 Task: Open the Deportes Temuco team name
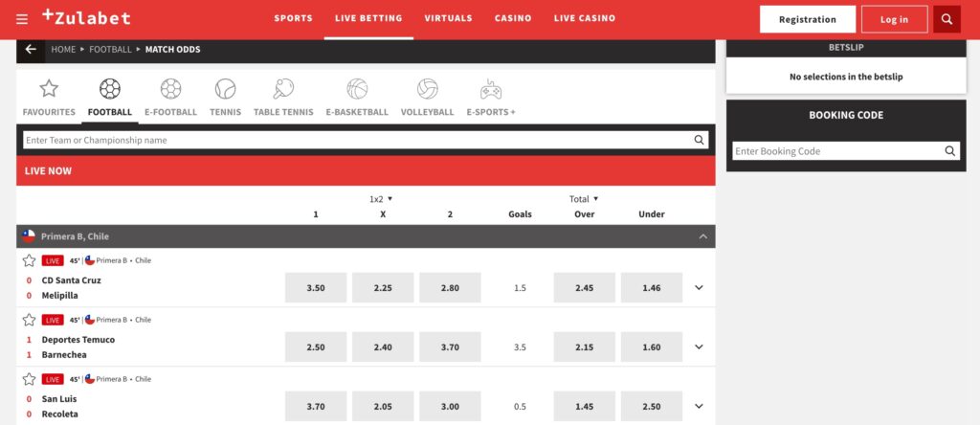click(x=78, y=340)
